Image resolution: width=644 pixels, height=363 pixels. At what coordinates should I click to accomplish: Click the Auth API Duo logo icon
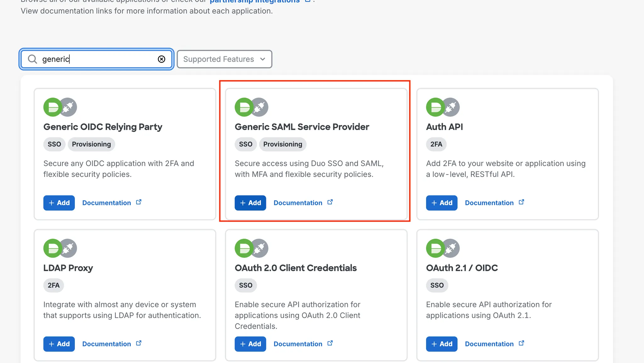[x=435, y=107]
